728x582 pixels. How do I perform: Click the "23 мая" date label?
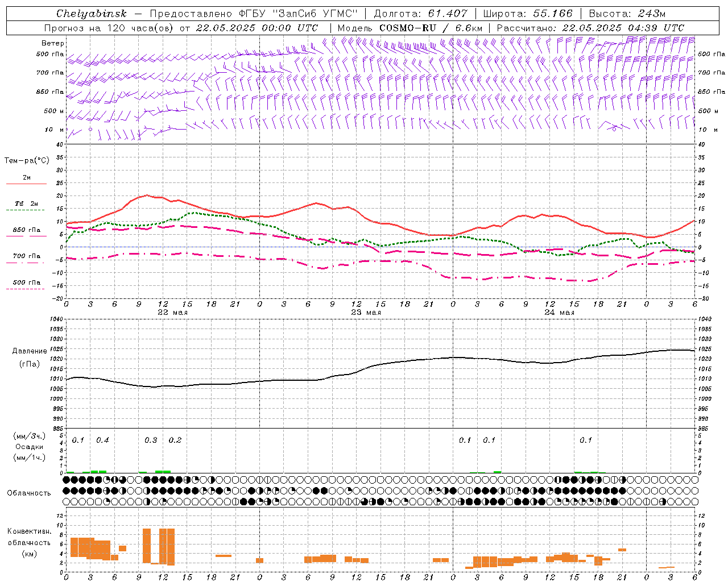coord(366,313)
